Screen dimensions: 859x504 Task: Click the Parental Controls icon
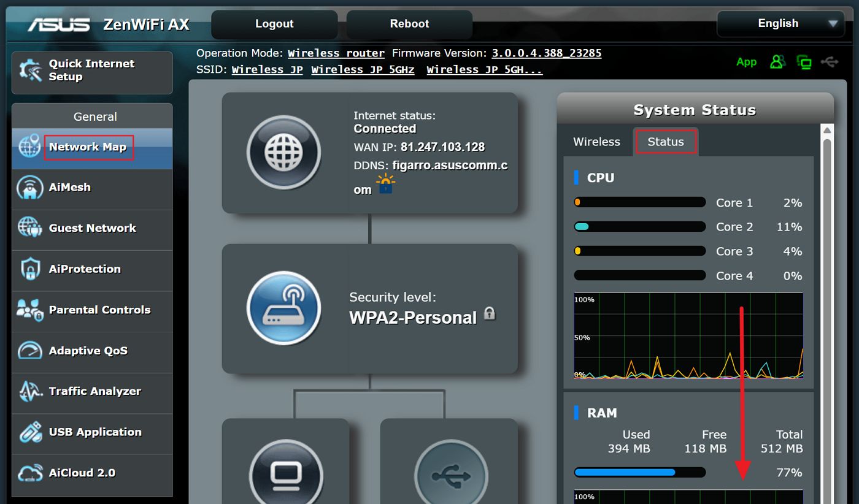pos(28,311)
